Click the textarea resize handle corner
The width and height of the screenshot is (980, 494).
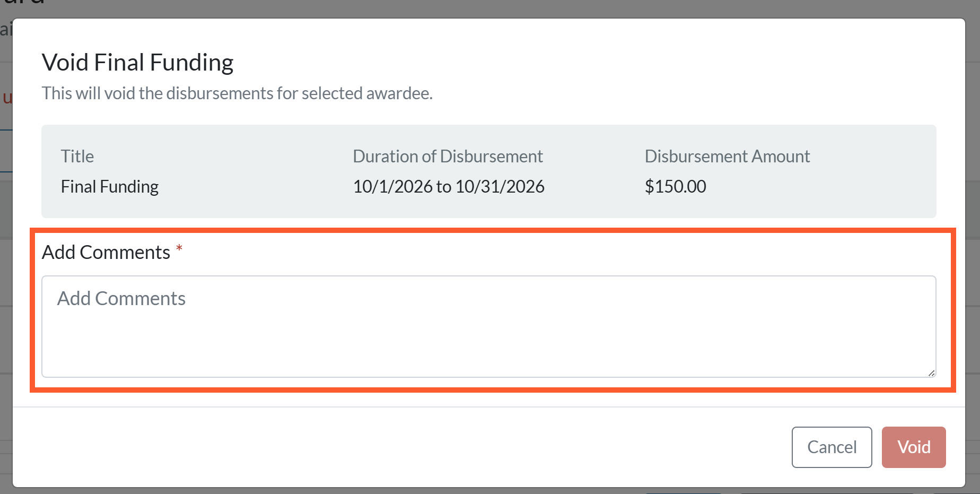click(x=931, y=373)
